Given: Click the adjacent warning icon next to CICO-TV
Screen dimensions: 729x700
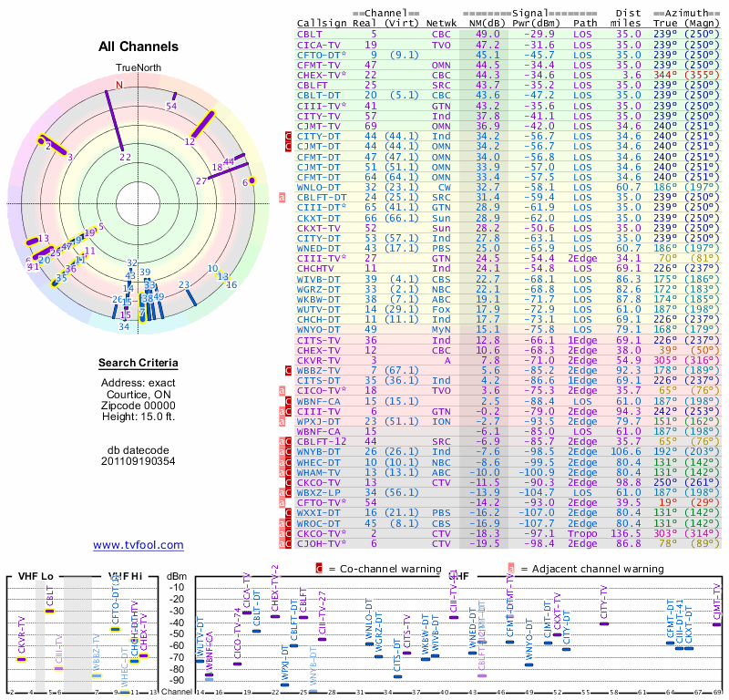Looking at the screenshot, I should 282,391.
